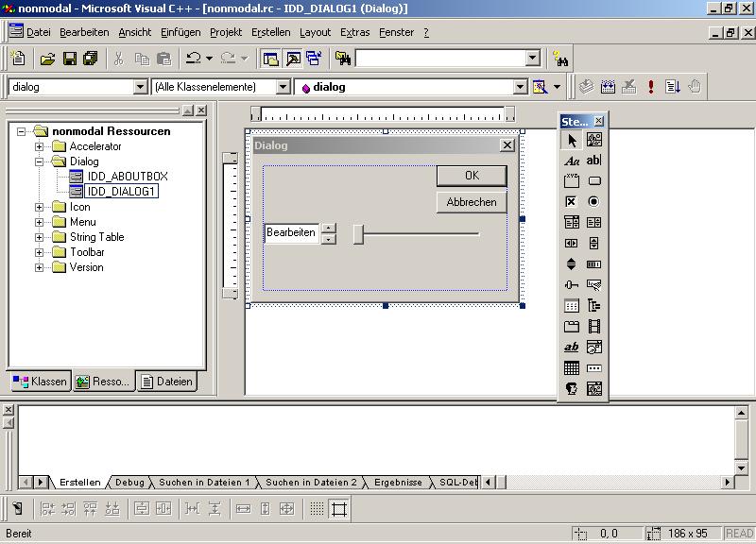Toggle the Output window button
This screenshot has height=544, width=756.
click(293, 59)
